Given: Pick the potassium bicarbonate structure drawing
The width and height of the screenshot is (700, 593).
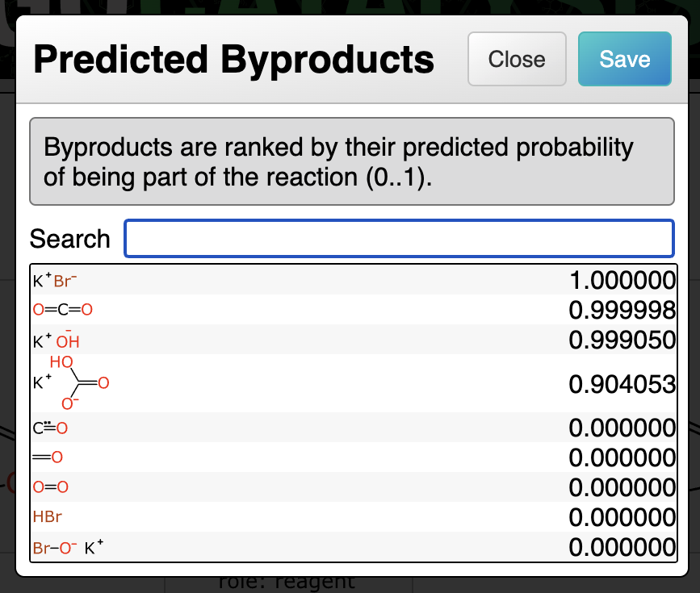Looking at the screenshot, I should coord(70,384).
